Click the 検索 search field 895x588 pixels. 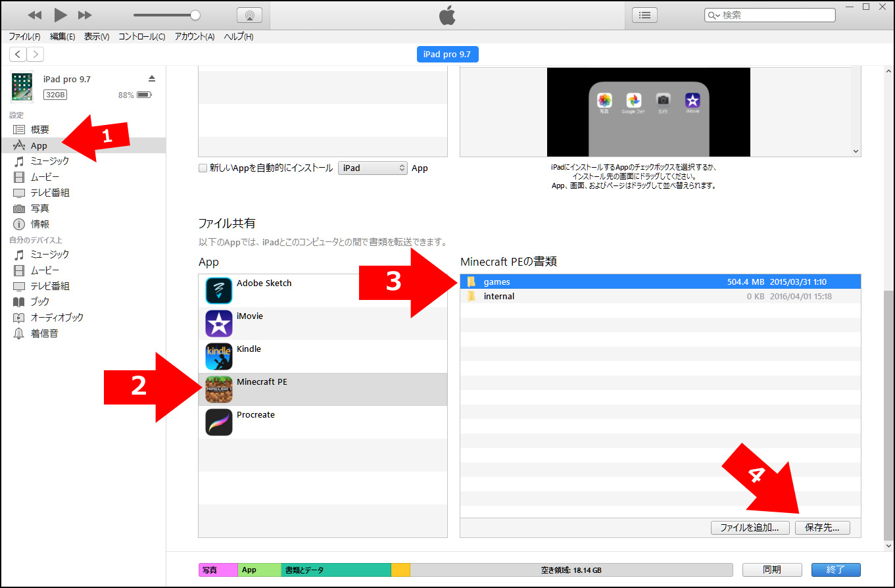click(770, 15)
